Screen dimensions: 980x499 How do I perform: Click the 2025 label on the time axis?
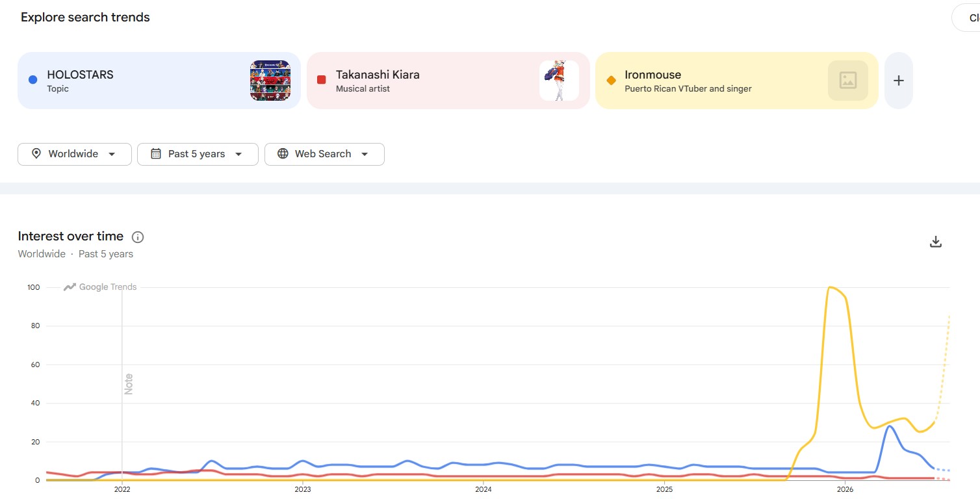click(665, 489)
